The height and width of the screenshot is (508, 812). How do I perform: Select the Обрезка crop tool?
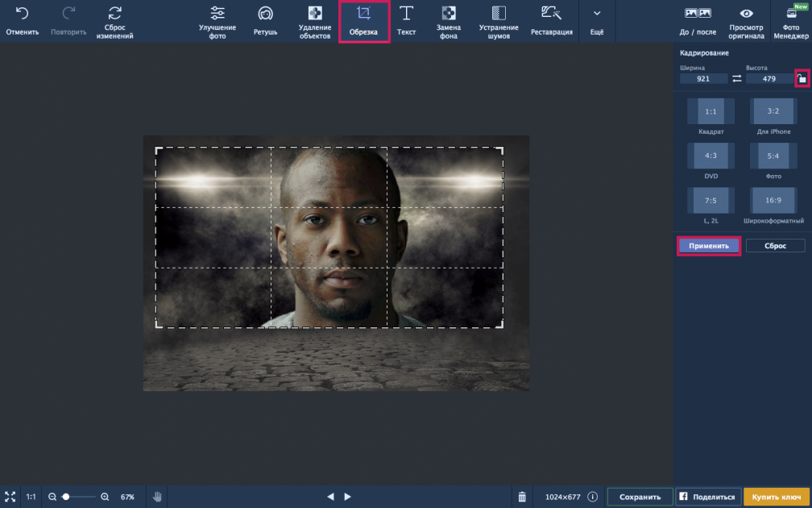pos(364,22)
